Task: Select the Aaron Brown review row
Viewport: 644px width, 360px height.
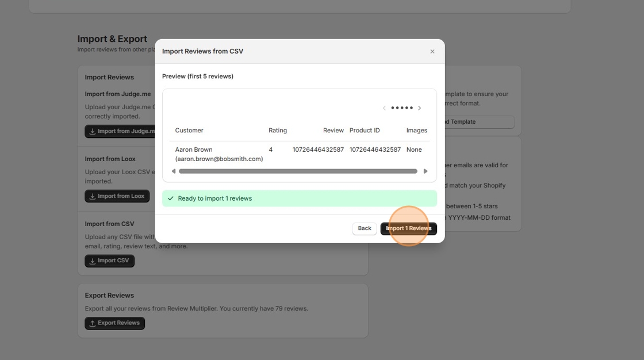Action: (x=299, y=153)
